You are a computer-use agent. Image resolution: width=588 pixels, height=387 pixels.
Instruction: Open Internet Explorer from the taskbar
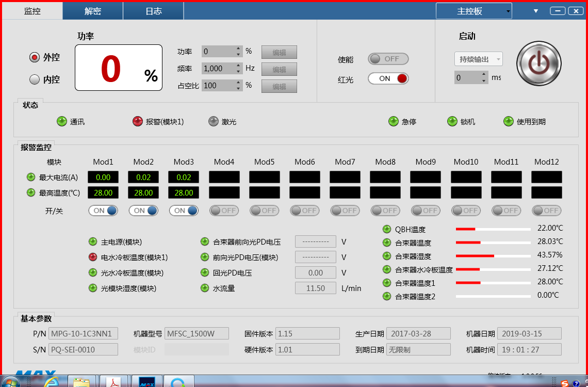pos(51,382)
